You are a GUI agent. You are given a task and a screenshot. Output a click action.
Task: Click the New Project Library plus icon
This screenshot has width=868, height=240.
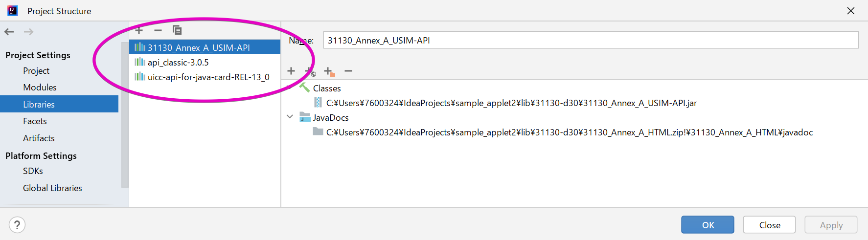(x=139, y=30)
